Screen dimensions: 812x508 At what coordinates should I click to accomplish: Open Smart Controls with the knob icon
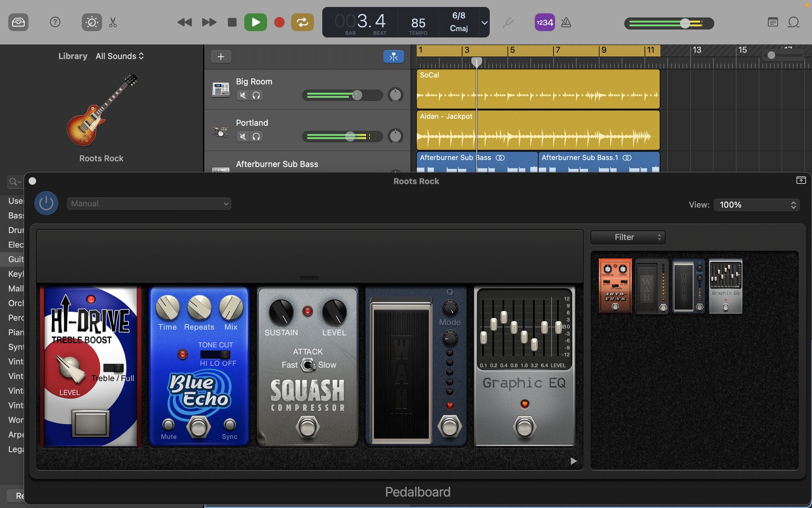tap(91, 22)
